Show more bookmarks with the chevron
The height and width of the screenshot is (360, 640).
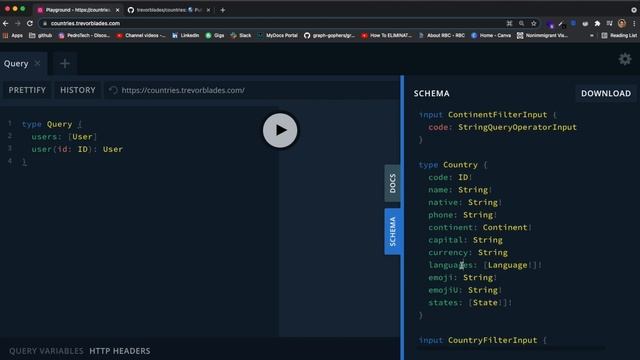tap(591, 36)
